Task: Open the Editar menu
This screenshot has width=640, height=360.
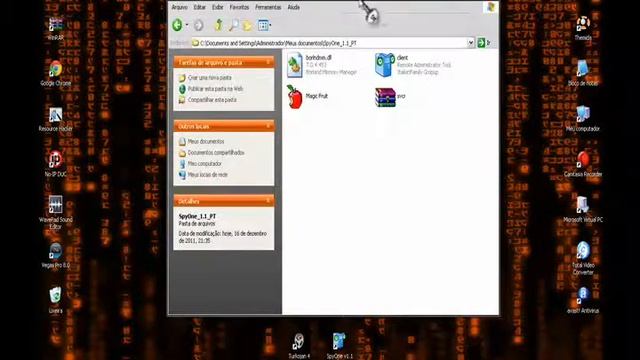Action: click(200, 7)
